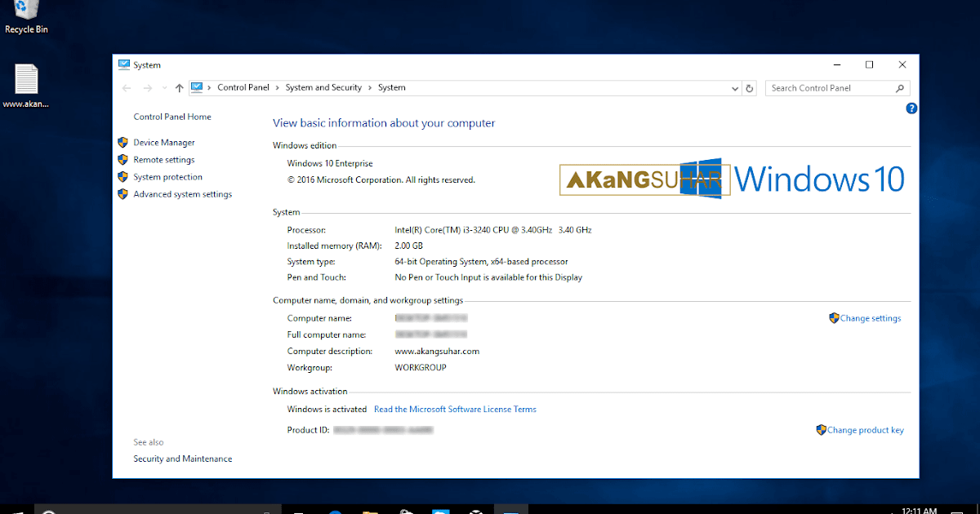Open Advanced system settings
The height and width of the screenshot is (514, 980).
pyautogui.click(x=183, y=194)
